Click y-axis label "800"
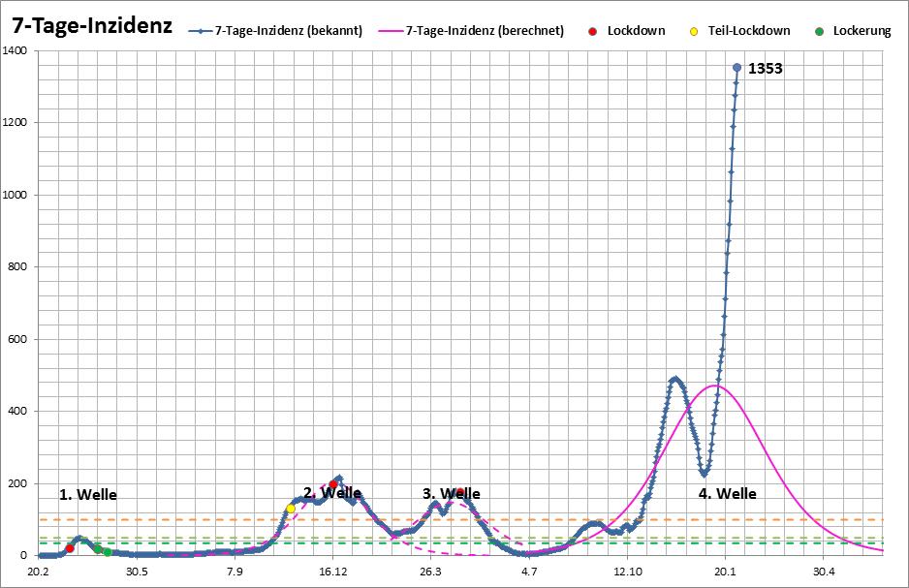 (17, 266)
